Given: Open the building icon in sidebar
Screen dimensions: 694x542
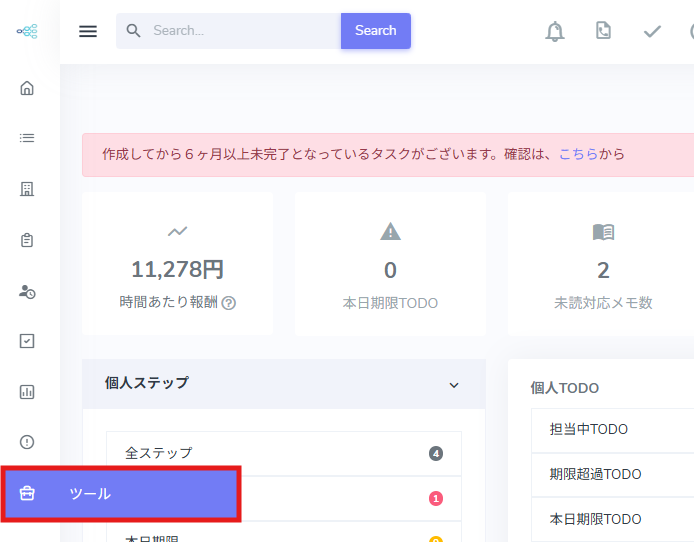Looking at the screenshot, I should 27,189.
